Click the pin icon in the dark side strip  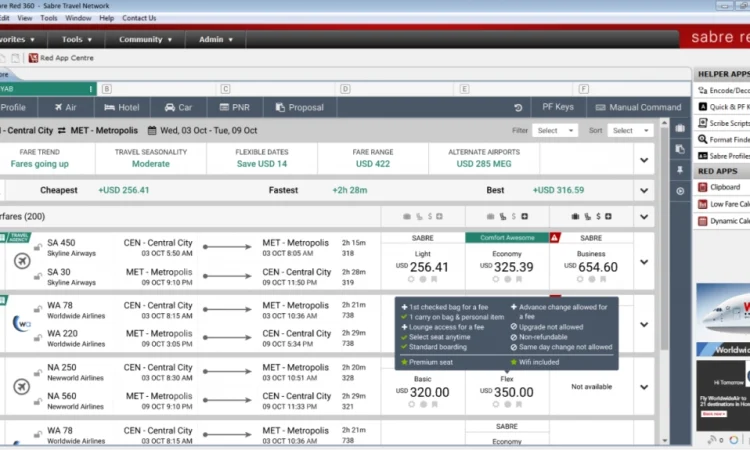680,170
